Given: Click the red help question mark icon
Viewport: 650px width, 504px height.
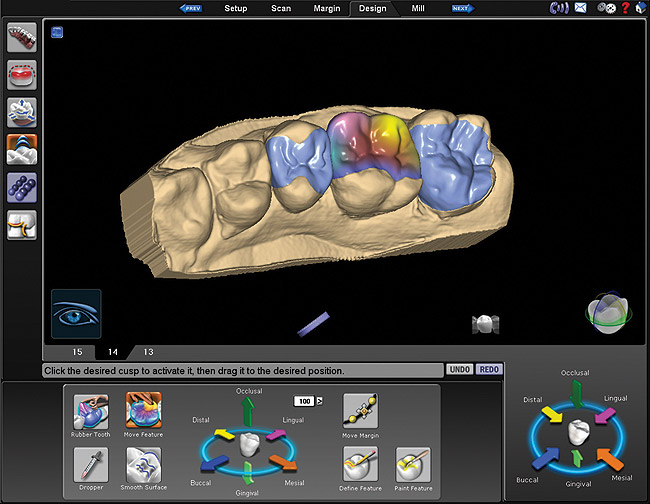Looking at the screenshot, I should tap(625, 8).
